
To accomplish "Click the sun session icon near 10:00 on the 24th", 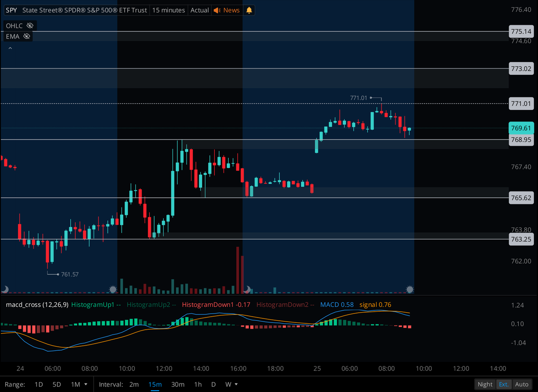I will [113, 289].
